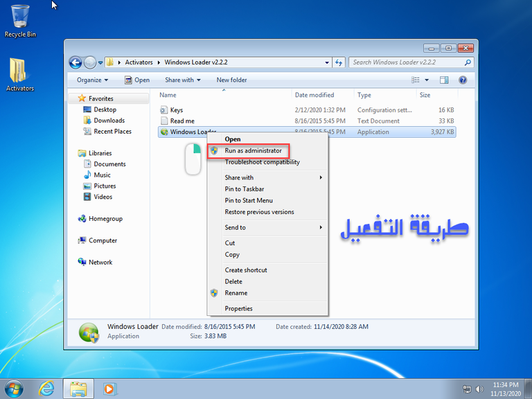The height and width of the screenshot is (399, 532).
Task: Choose Copy from context menu
Action: 267,254
